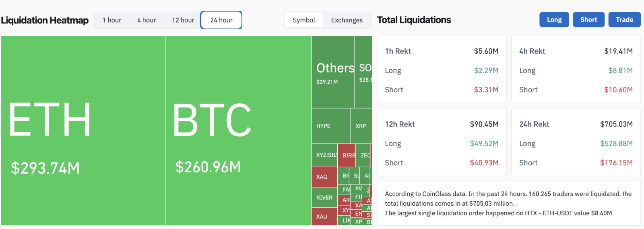The width and height of the screenshot is (644, 229).
Task: Toggle heatmap view to Symbol
Action: (304, 20)
